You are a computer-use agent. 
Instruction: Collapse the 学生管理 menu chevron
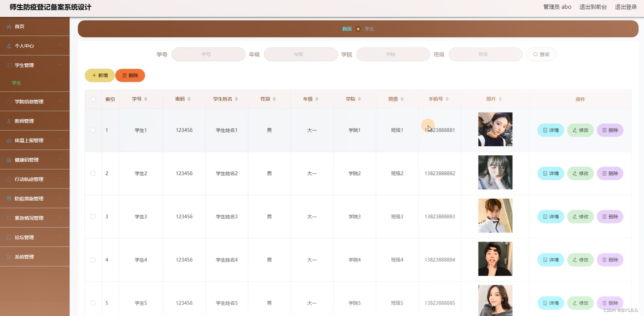click(61, 65)
